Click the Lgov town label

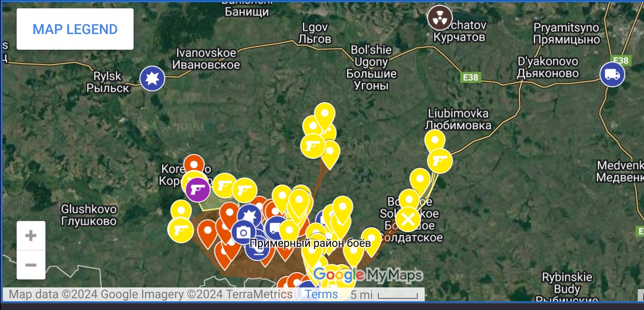315,33
